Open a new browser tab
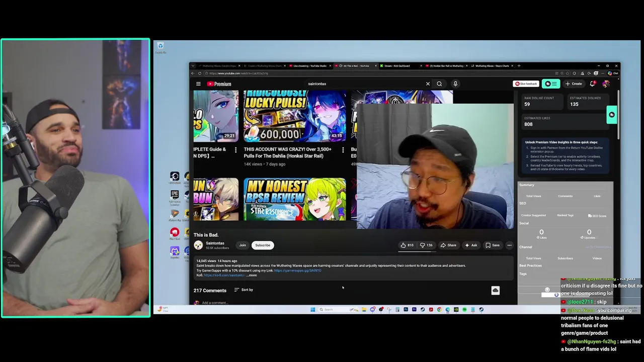The width and height of the screenshot is (644, 362). (519, 66)
